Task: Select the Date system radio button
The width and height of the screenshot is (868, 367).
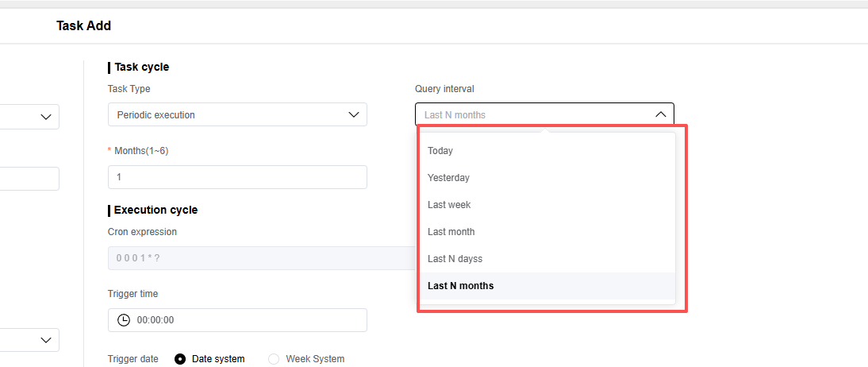Action: [x=180, y=359]
